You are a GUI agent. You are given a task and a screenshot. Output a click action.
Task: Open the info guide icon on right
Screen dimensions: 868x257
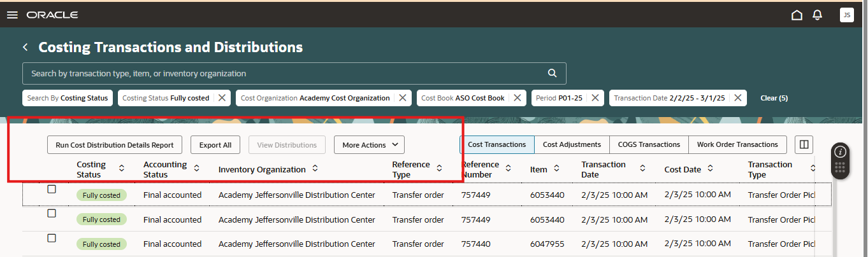coord(841,151)
